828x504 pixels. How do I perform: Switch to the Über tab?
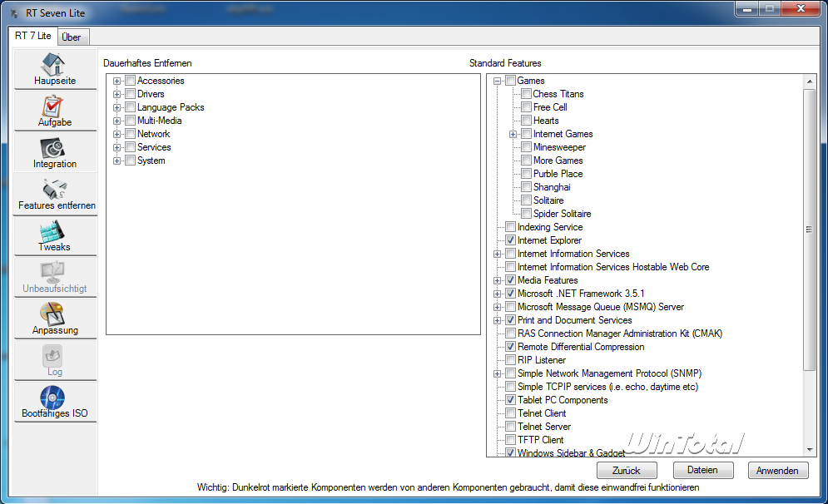(72, 37)
